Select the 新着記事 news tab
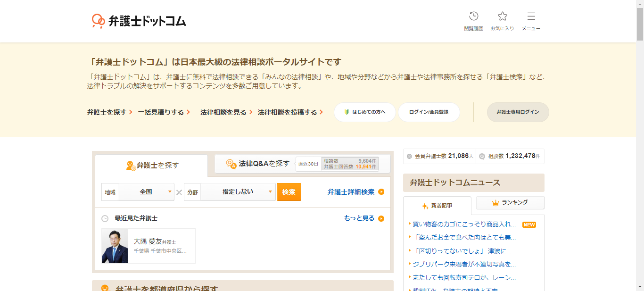This screenshot has width=644, height=291. [437, 206]
